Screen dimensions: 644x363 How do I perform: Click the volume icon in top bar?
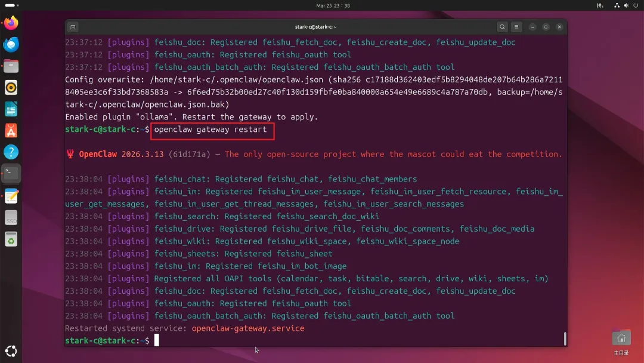(x=626, y=6)
